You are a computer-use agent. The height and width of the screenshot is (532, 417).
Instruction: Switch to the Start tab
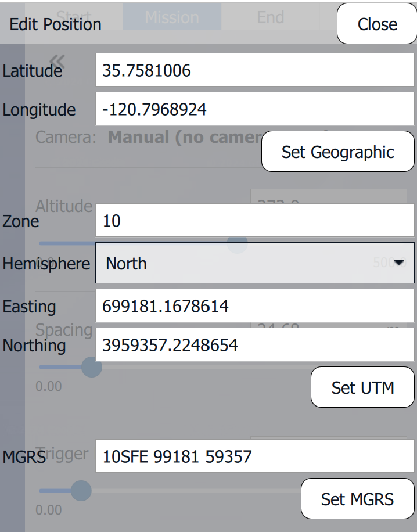coord(74,17)
